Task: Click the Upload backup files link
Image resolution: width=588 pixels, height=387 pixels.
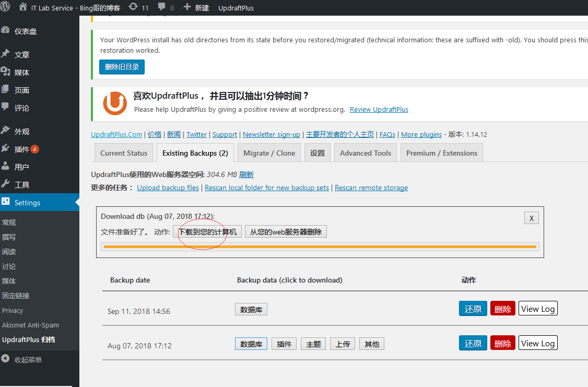Action: pos(168,187)
